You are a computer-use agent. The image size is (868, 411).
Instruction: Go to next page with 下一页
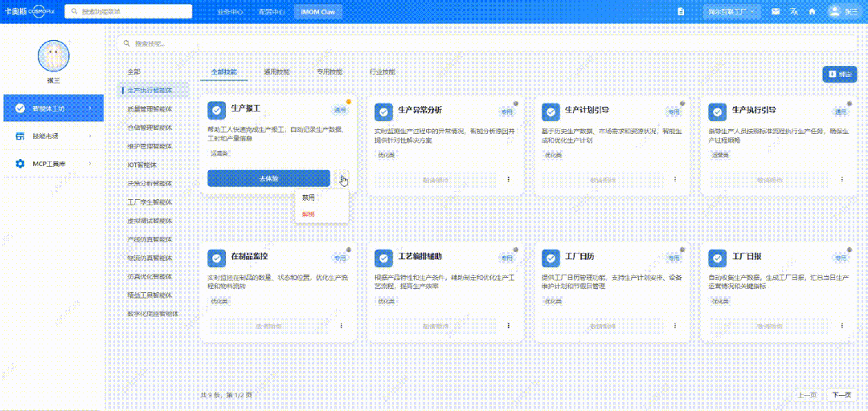click(841, 395)
